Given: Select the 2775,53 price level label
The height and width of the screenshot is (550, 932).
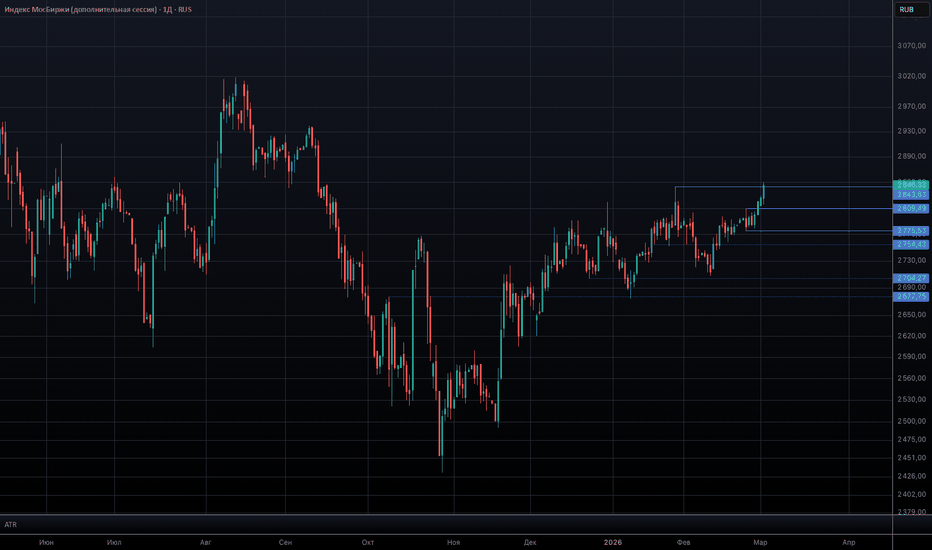Looking at the screenshot, I should click(911, 231).
